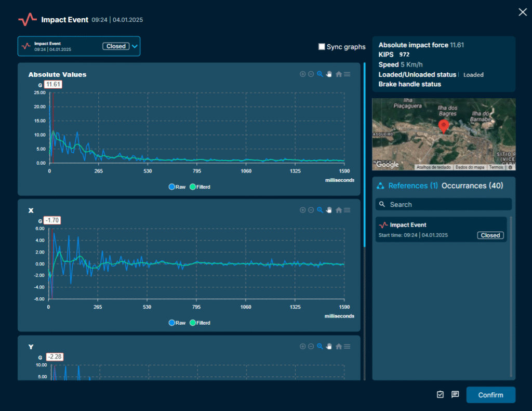Open the Termos link on the map
This screenshot has width=532, height=411.
click(x=496, y=167)
